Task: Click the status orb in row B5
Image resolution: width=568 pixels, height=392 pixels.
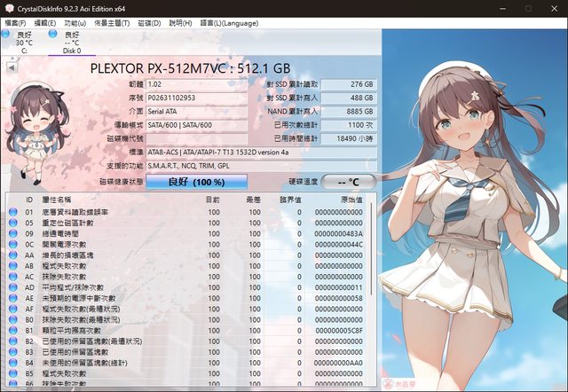Action: coord(13,373)
